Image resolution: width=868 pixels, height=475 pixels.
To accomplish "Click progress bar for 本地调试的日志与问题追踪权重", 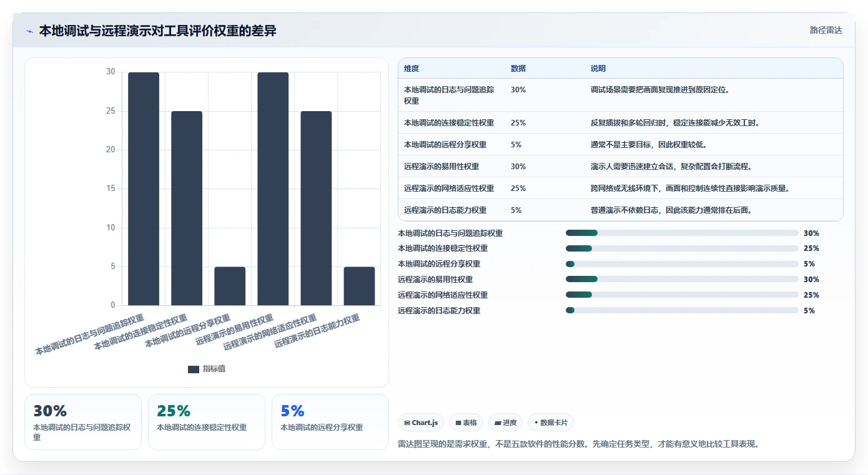I will click(682, 233).
